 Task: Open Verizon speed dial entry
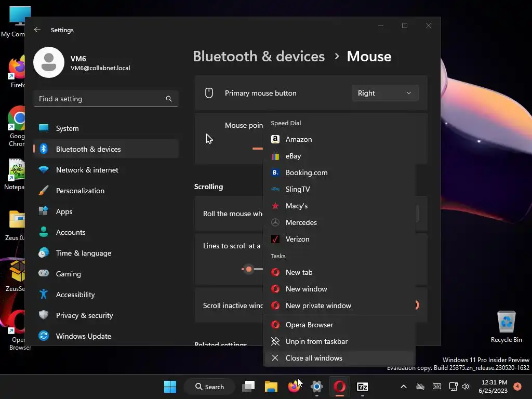coord(339,239)
